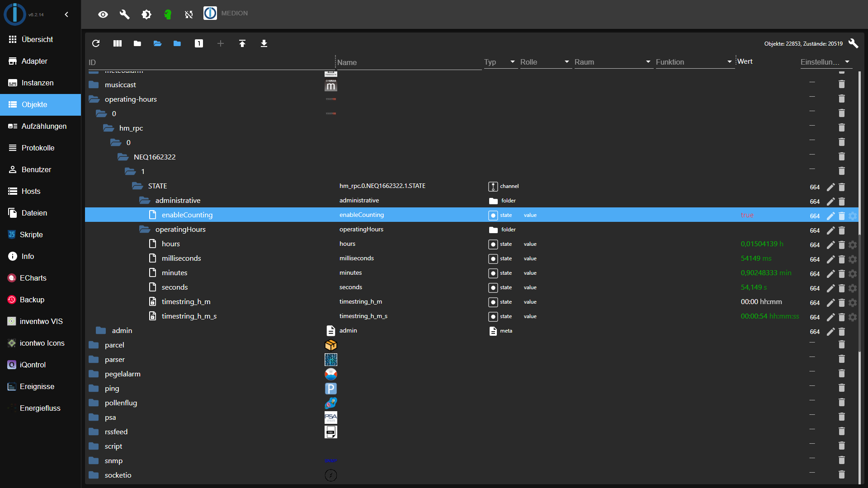This screenshot has height=488, width=868.
Task: Collapse the administrative folder
Action: 145,200
